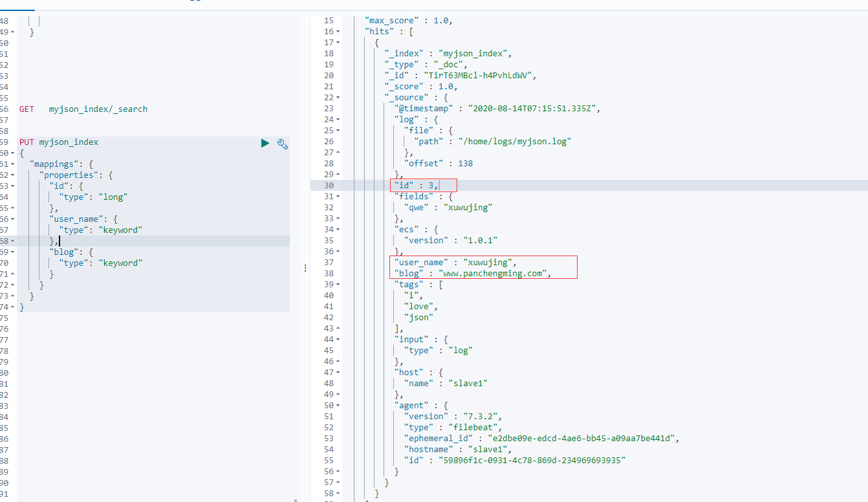Click the "love" tag entry in response
This screenshot has height=502, width=868.
pyautogui.click(x=421, y=307)
